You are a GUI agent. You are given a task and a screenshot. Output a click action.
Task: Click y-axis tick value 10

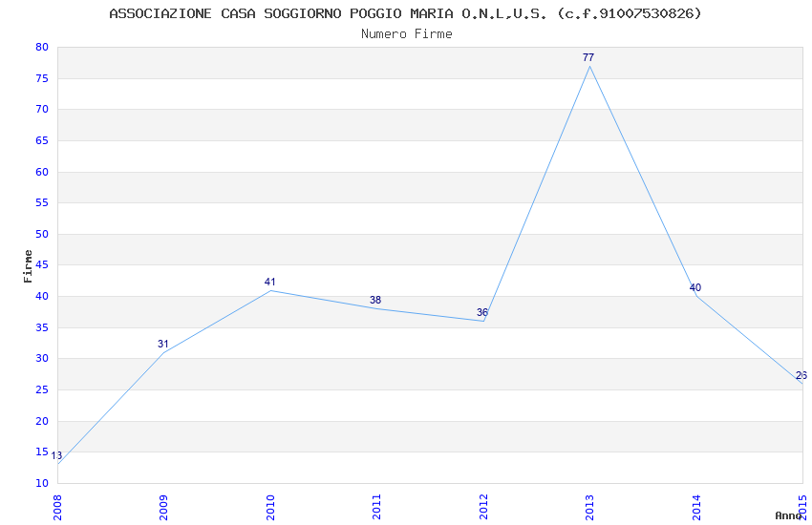[42, 484]
